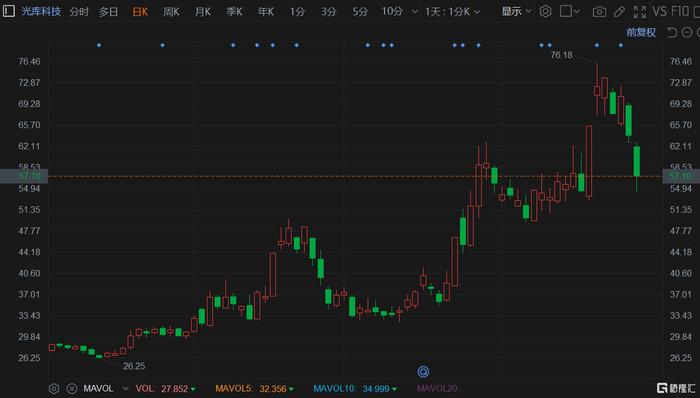Click left axis label 44.18

tap(29, 252)
